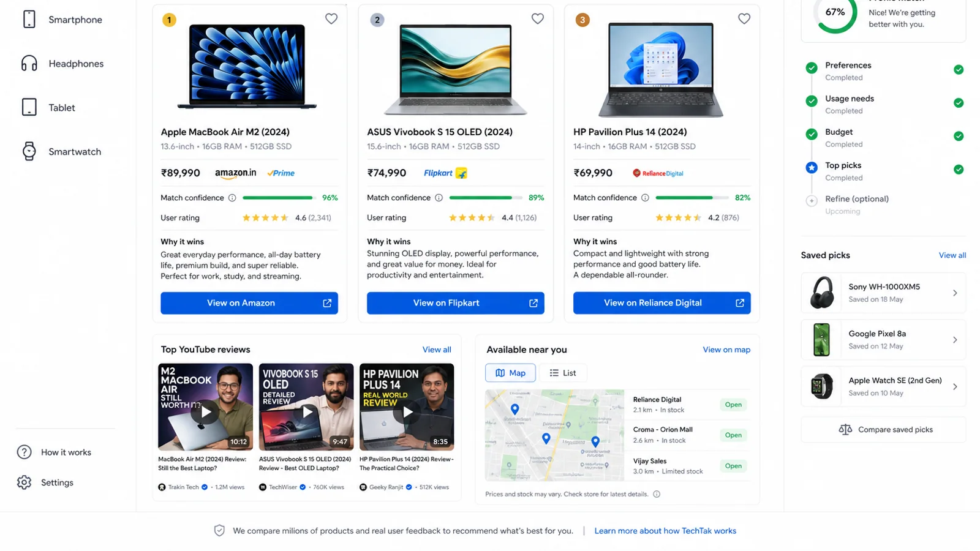Viewport: 980px width, 551px height.
Task: Open Learn more about how TechTak works
Action: (665, 531)
